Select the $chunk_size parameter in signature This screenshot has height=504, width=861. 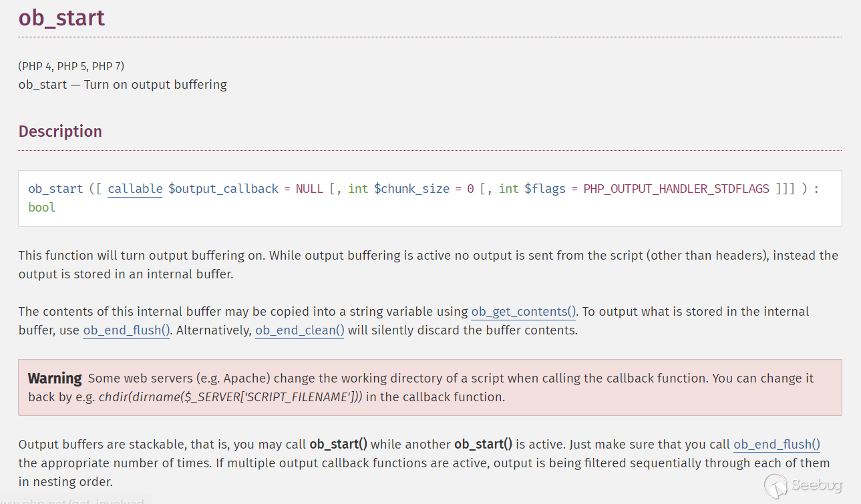point(411,189)
